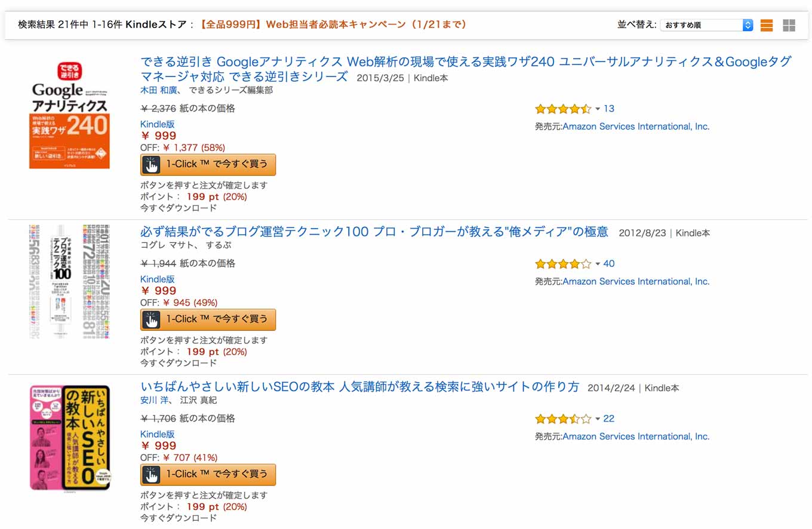The height and width of the screenshot is (529, 812).
Task: Buy 新しいSEOの教本 with 1-Click button
Action: (208, 475)
